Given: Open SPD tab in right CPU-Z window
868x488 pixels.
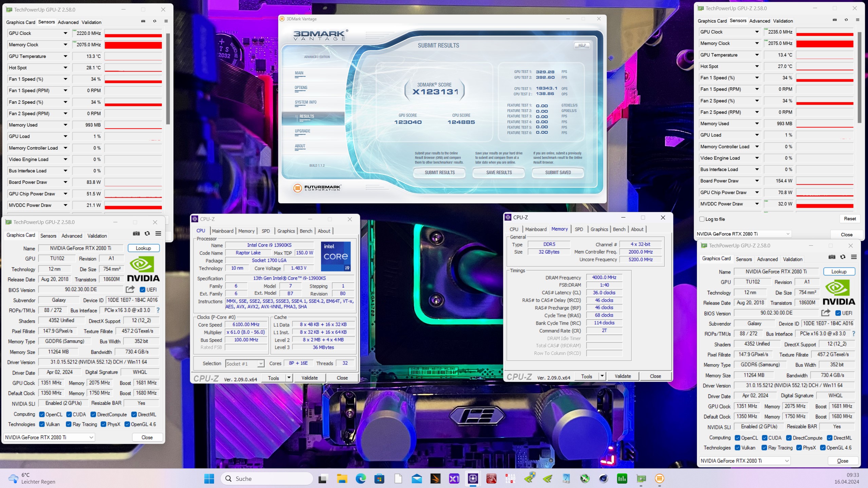Looking at the screenshot, I should (x=579, y=229).
